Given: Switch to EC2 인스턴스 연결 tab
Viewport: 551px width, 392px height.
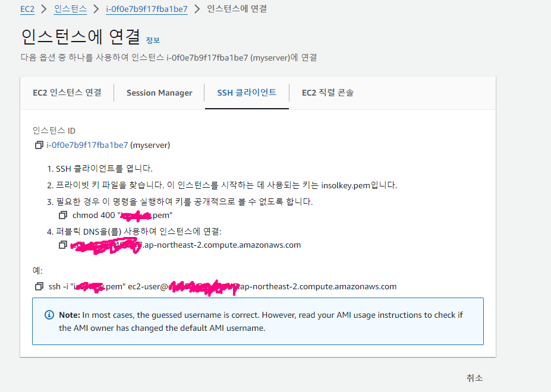Looking at the screenshot, I should click(67, 93).
